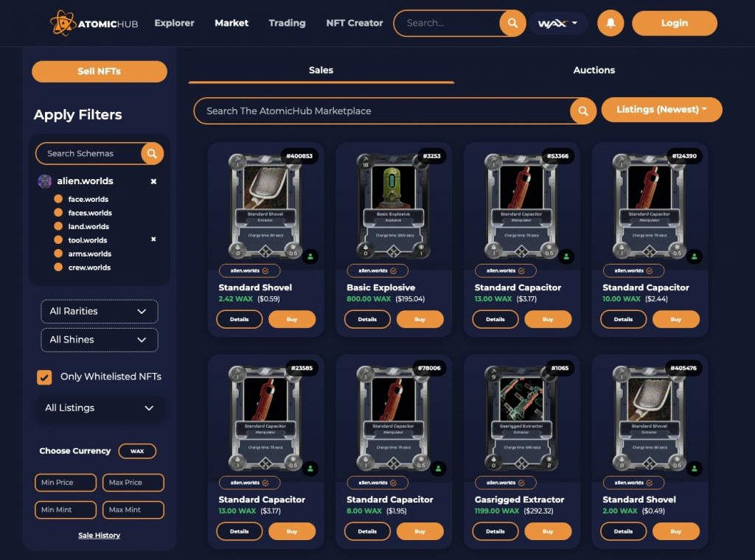Switch to the Auctions tab
Screen dimensions: 755x560
click(x=594, y=70)
